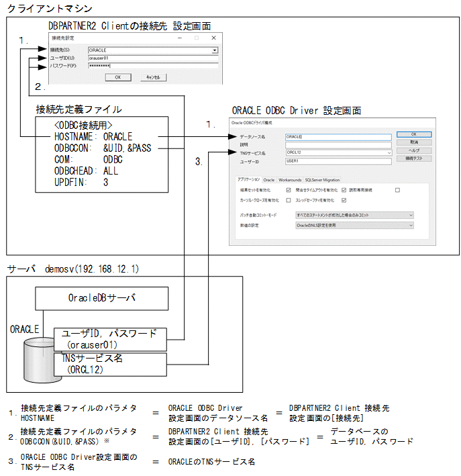Image resolution: width=461 pixels, height=476 pixels.
Task: Toggle the 読取専用接続 checkbox
Action: pos(397,190)
